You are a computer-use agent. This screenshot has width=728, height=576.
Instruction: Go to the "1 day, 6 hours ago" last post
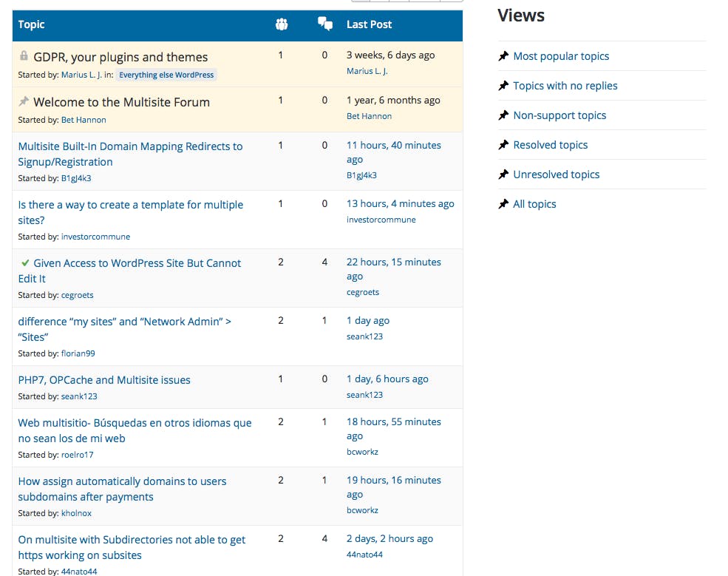(x=387, y=379)
